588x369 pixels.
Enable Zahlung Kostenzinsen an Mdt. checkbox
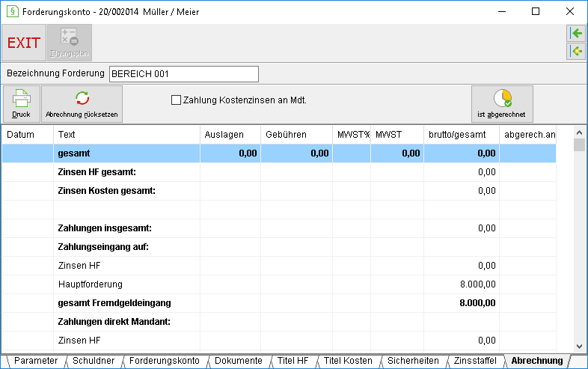coord(176,100)
